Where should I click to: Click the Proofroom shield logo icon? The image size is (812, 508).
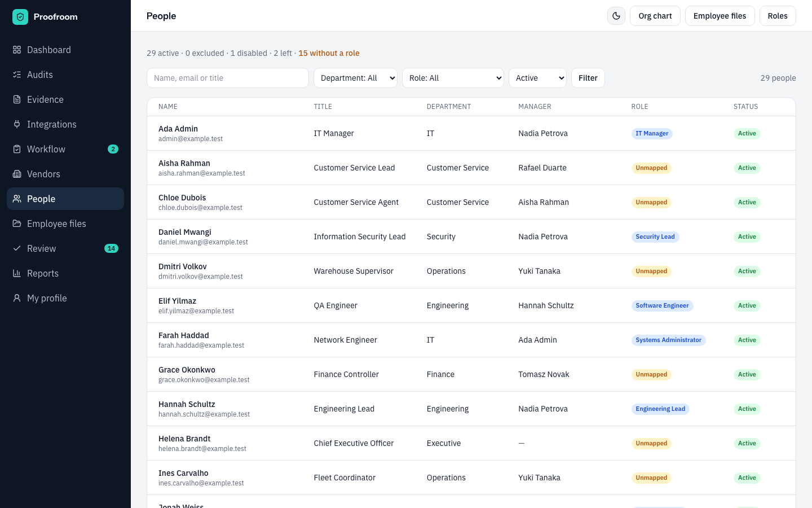click(20, 17)
